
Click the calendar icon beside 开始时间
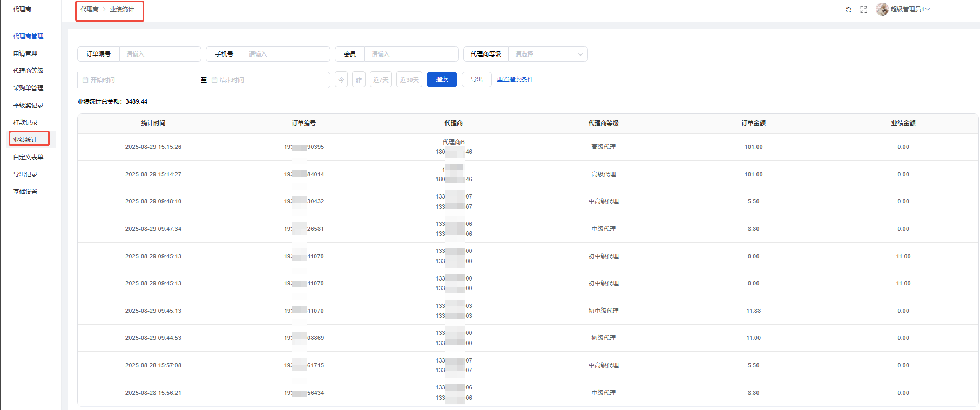tap(85, 80)
